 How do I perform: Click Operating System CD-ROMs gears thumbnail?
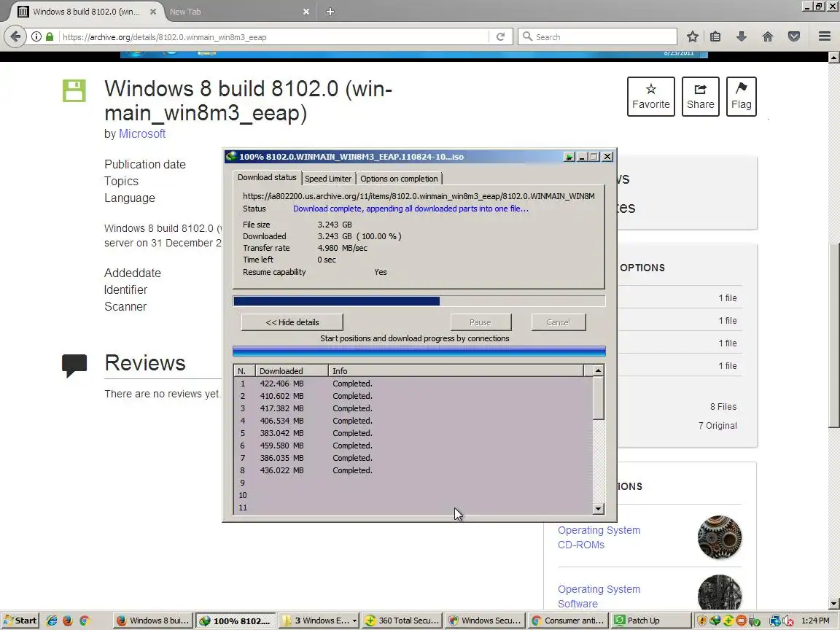click(x=720, y=537)
